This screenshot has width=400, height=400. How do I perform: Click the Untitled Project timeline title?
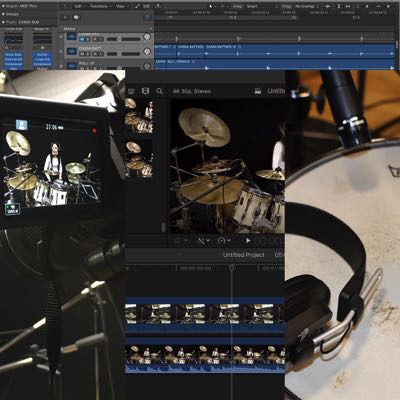pyautogui.click(x=244, y=255)
